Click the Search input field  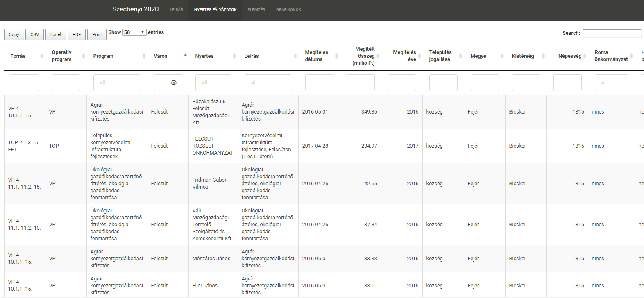[612, 33]
